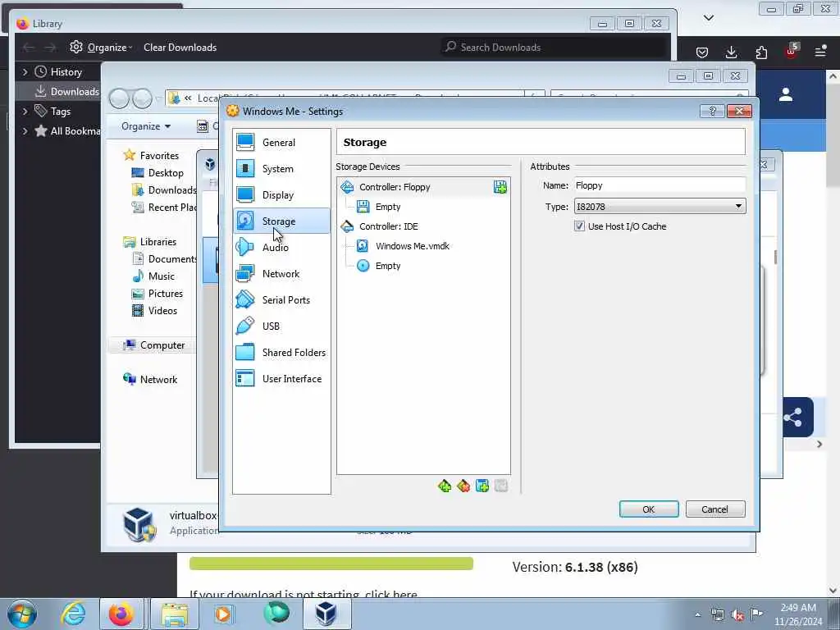Screen dimensions: 840x630
Task: Open the controller Type dropdown I82078
Action: (660, 206)
